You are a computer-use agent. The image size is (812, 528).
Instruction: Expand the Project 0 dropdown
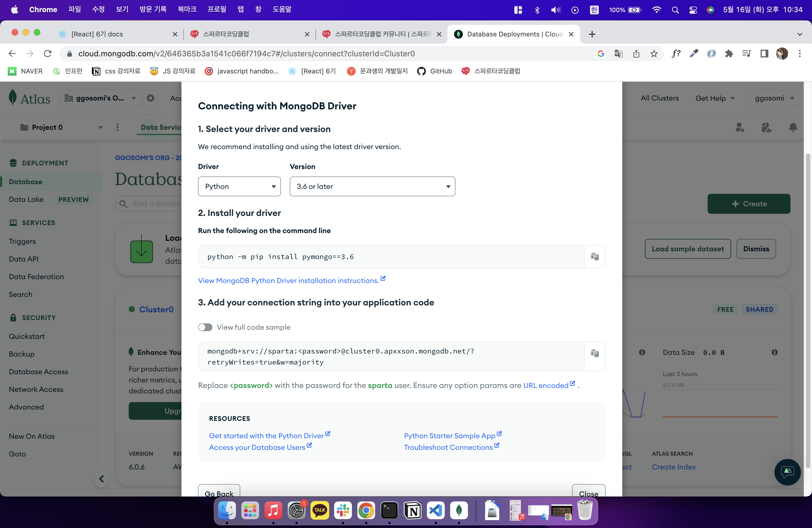(61, 127)
